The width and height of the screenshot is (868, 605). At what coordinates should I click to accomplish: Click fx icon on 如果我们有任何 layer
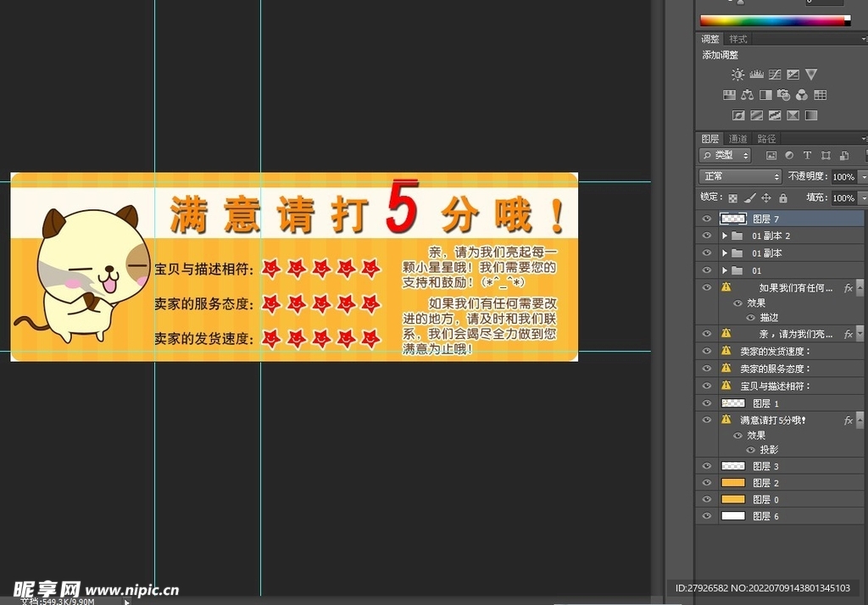[848, 288]
